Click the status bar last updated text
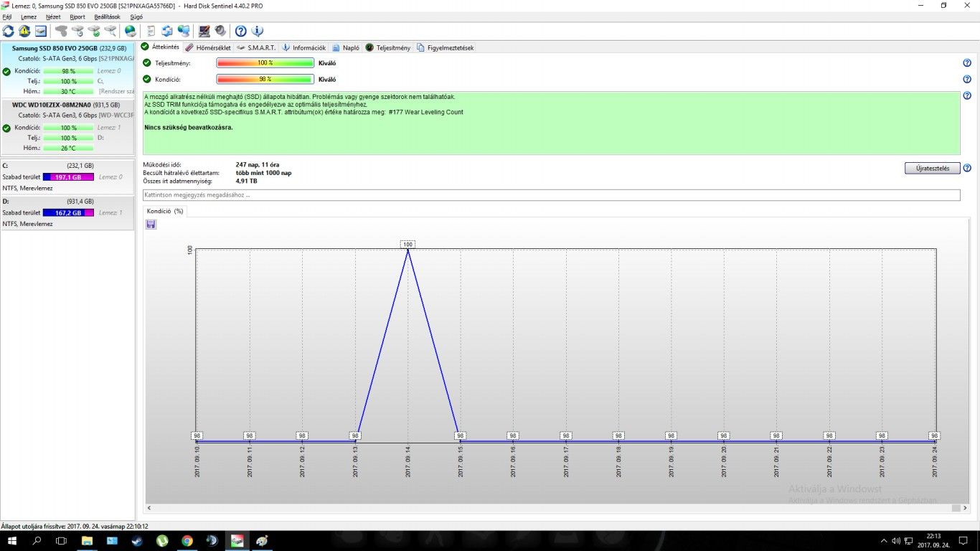Image resolution: width=980 pixels, height=551 pixels. 75,526
